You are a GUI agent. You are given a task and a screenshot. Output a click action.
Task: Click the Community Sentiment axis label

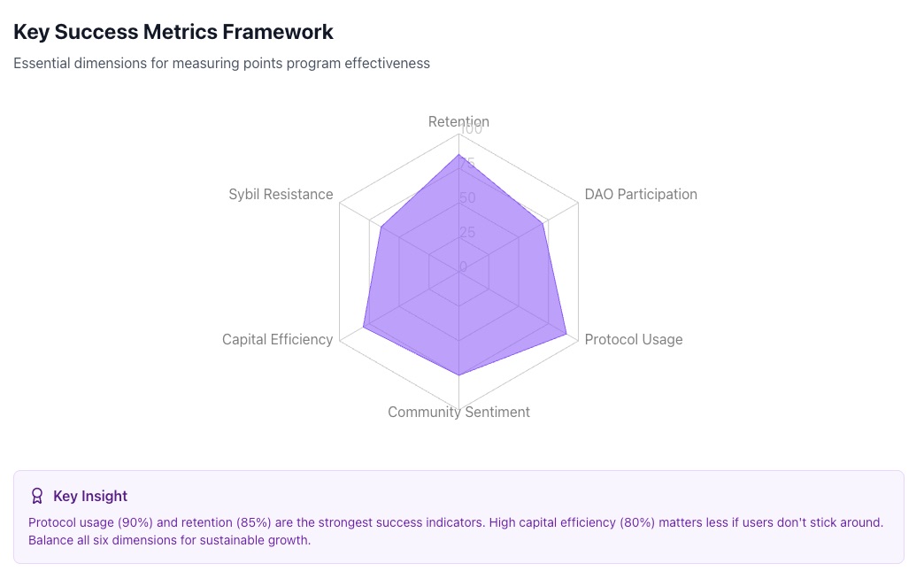[458, 412]
